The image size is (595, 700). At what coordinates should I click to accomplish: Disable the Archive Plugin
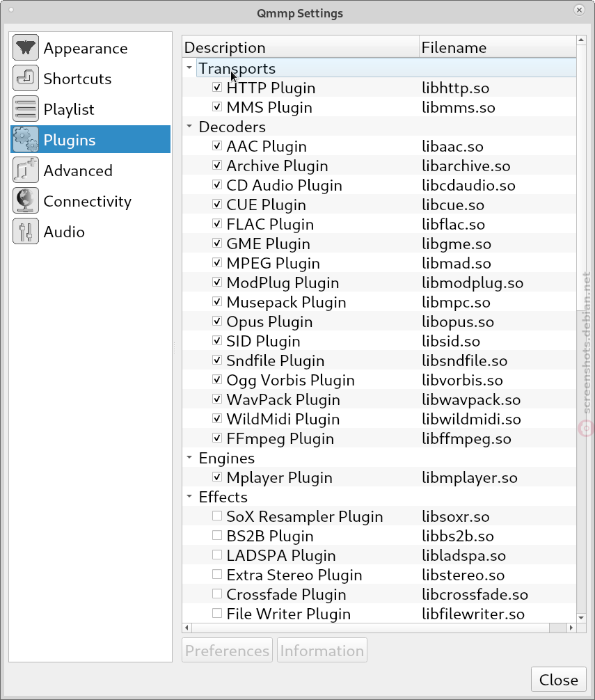pyautogui.click(x=217, y=166)
